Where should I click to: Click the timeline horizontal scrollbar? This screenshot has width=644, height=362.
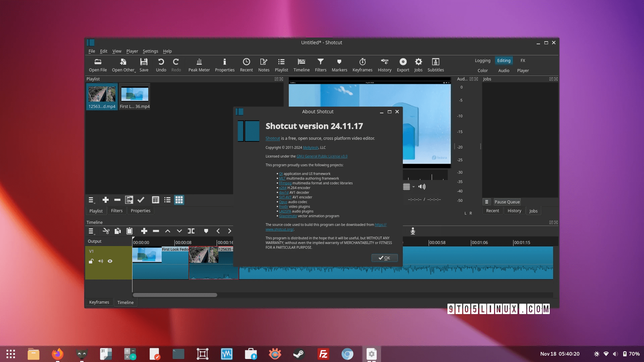coord(175,295)
